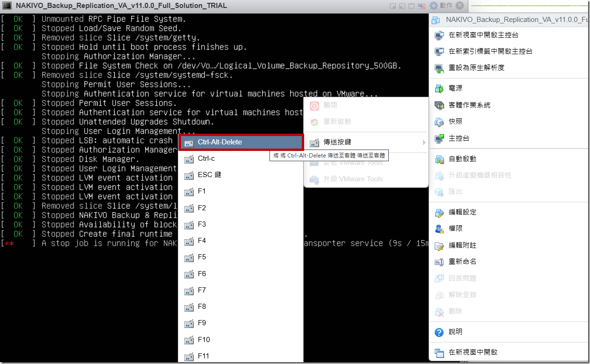This screenshot has width=590, height=364.
Task: Click the 刪除 delete item
Action: point(508,311)
